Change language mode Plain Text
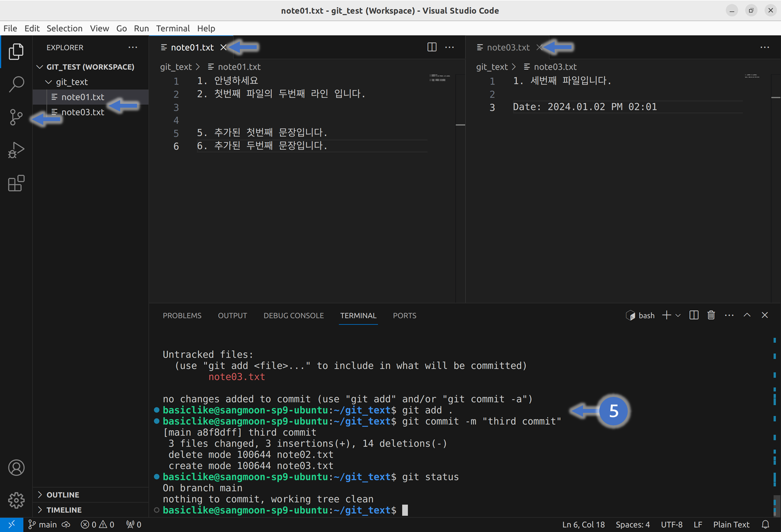 [x=731, y=525]
